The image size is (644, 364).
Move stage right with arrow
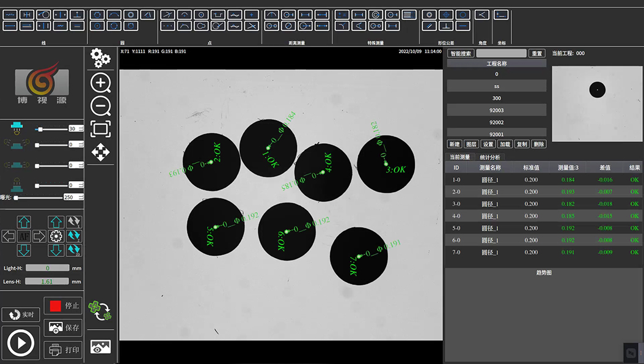click(x=40, y=236)
